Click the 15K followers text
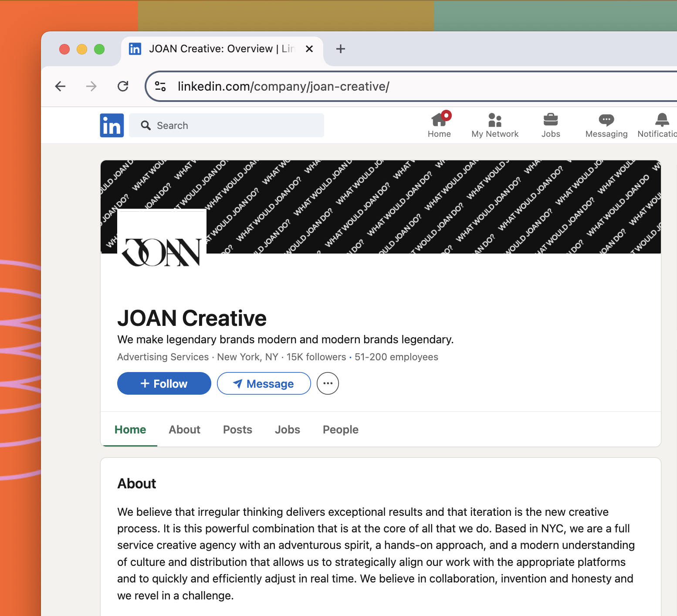This screenshot has width=677, height=616. click(x=316, y=357)
